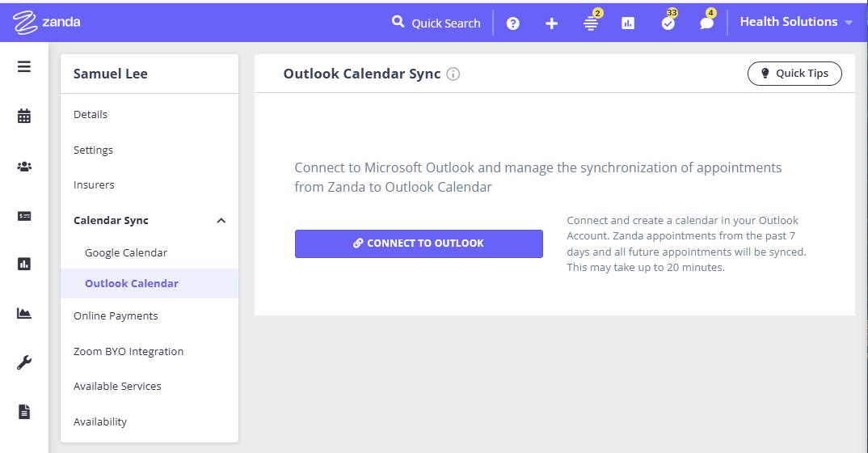Screen dimensions: 868x453
Task: Click the Zanda logo
Action: [47, 22]
